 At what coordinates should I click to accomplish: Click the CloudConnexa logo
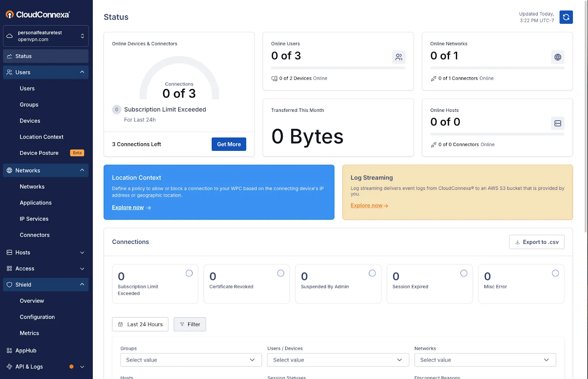(37, 14)
